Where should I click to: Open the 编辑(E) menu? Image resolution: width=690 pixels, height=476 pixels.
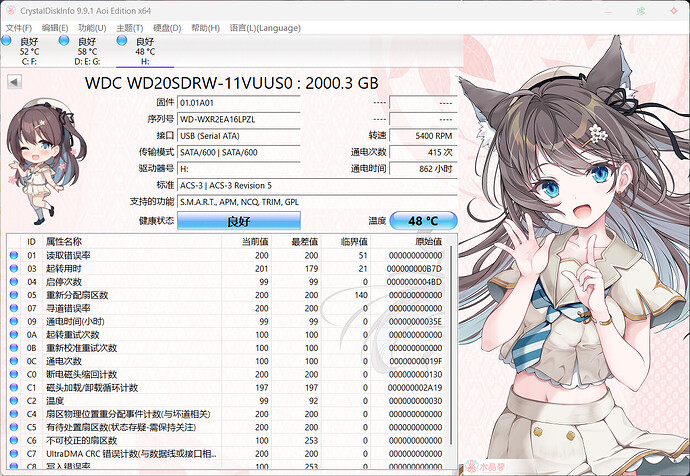pos(55,28)
